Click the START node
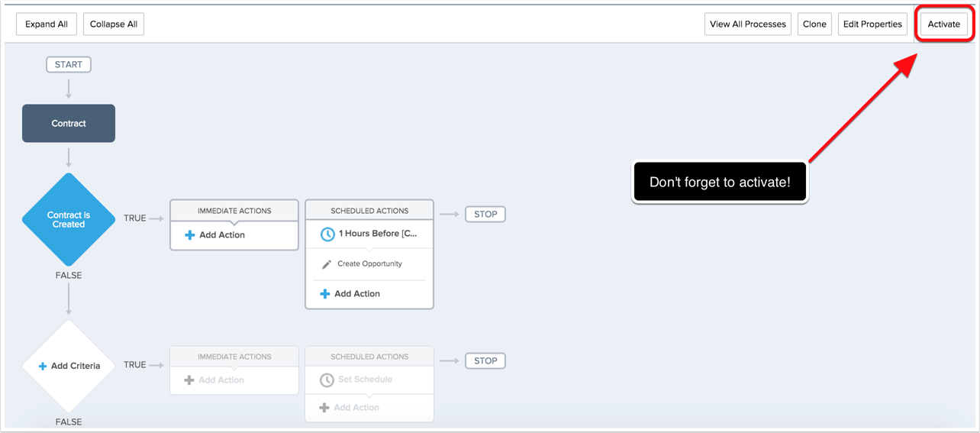Screen dimensions: 980x433 pyautogui.click(x=69, y=65)
